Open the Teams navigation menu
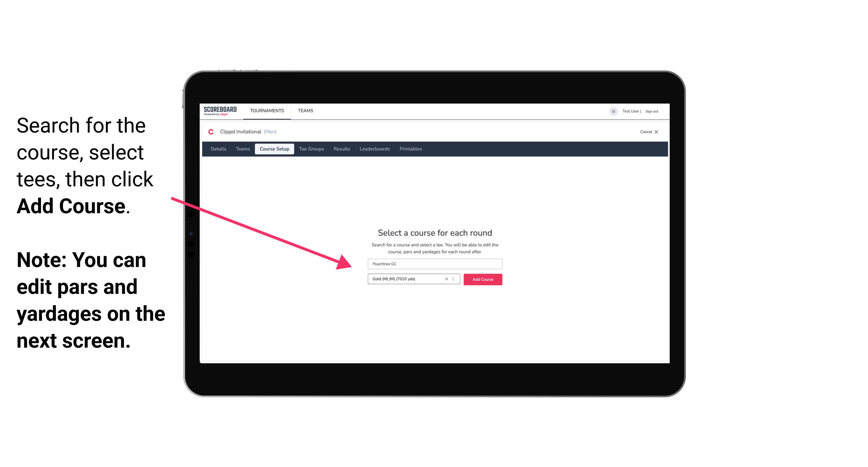This screenshot has width=868, height=467. pos(304,110)
